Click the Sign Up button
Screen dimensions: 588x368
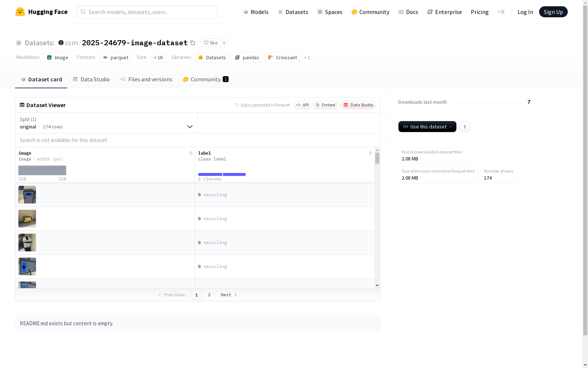(553, 12)
